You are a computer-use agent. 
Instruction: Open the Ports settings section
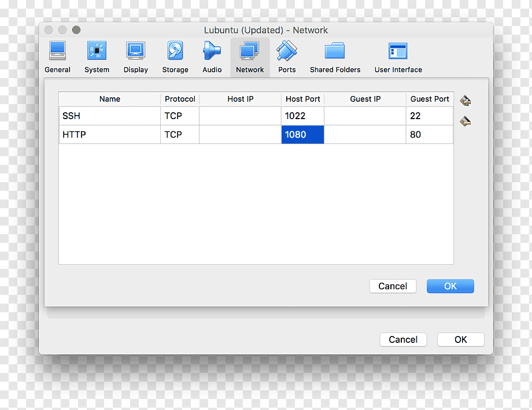click(287, 57)
